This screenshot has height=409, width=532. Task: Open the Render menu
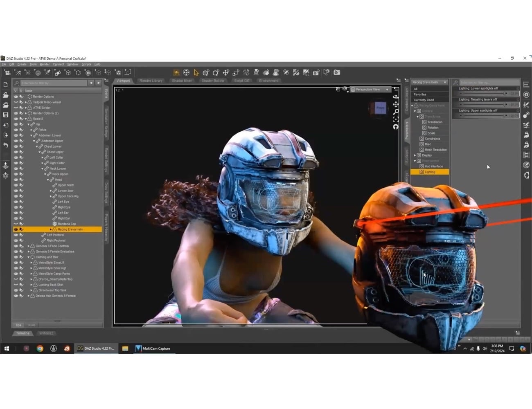click(44, 64)
